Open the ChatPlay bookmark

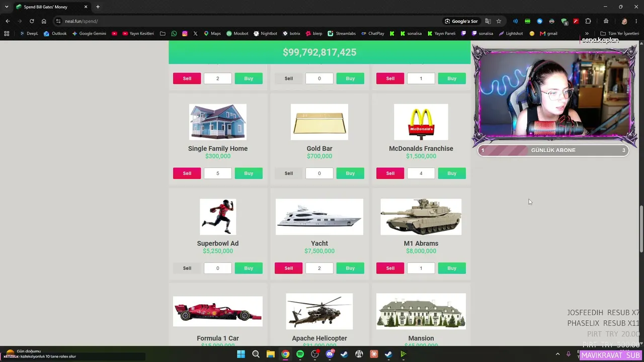(x=373, y=34)
